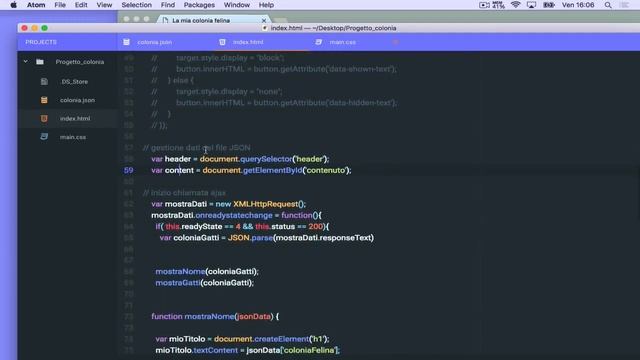The height and width of the screenshot is (360, 640).
Task: Open the Selection menu
Action: coord(136,5)
